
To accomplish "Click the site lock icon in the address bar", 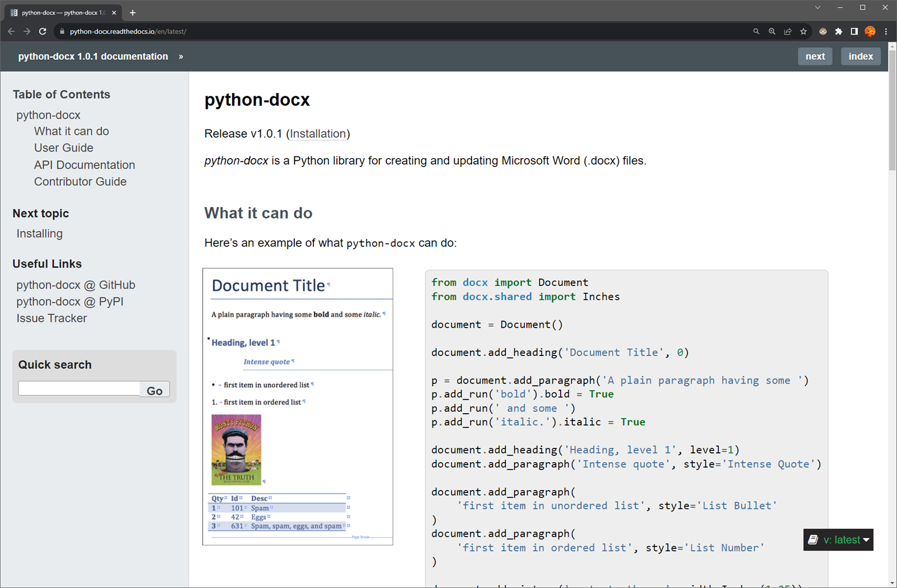I will 62,31.
